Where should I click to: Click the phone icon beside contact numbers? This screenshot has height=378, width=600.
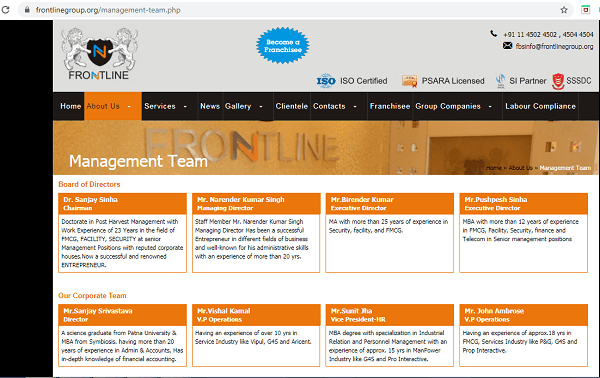(494, 34)
